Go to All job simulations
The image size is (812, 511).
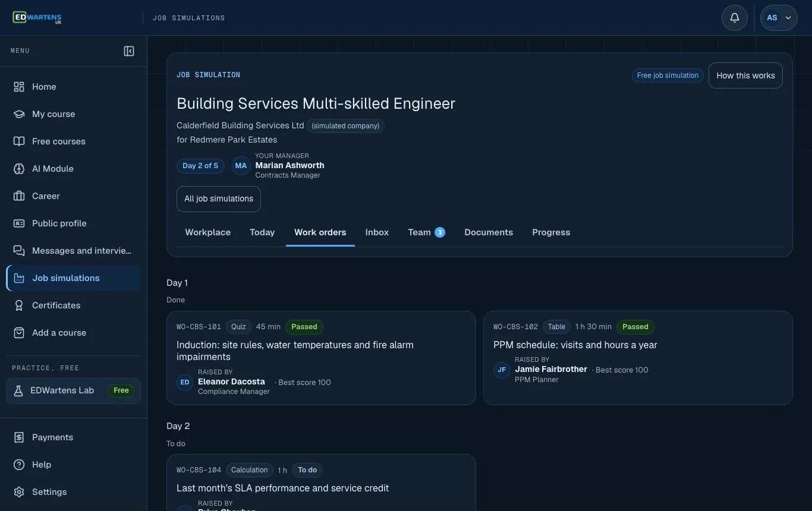(219, 199)
